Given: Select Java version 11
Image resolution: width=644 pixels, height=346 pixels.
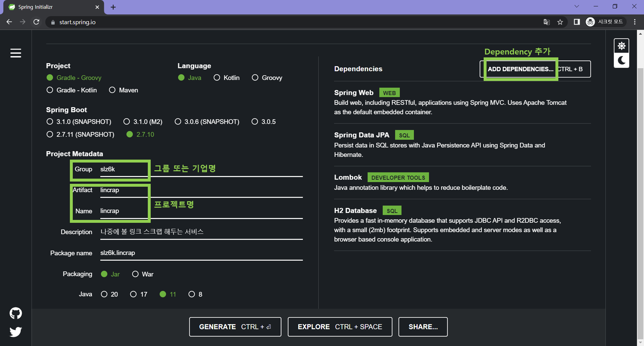Looking at the screenshot, I should [168, 294].
